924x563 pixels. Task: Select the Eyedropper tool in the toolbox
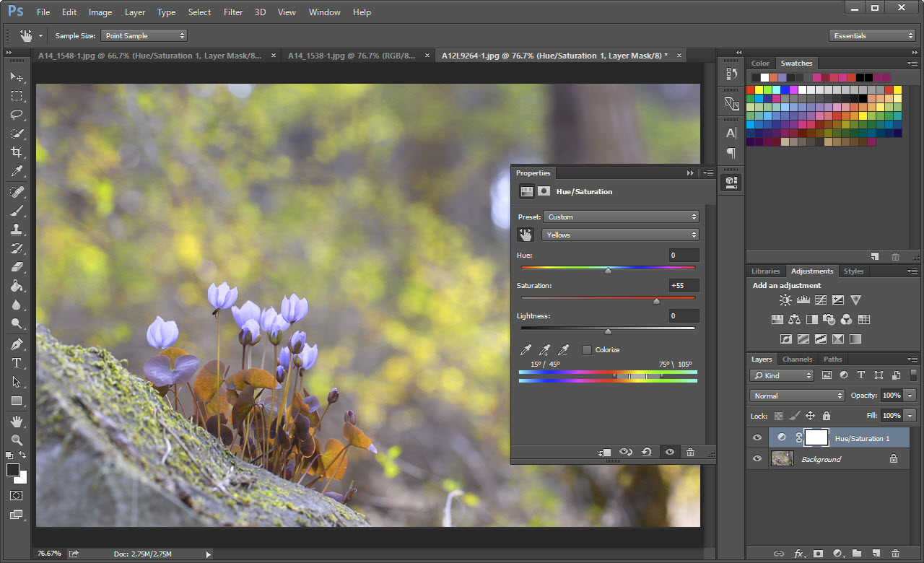click(x=17, y=171)
